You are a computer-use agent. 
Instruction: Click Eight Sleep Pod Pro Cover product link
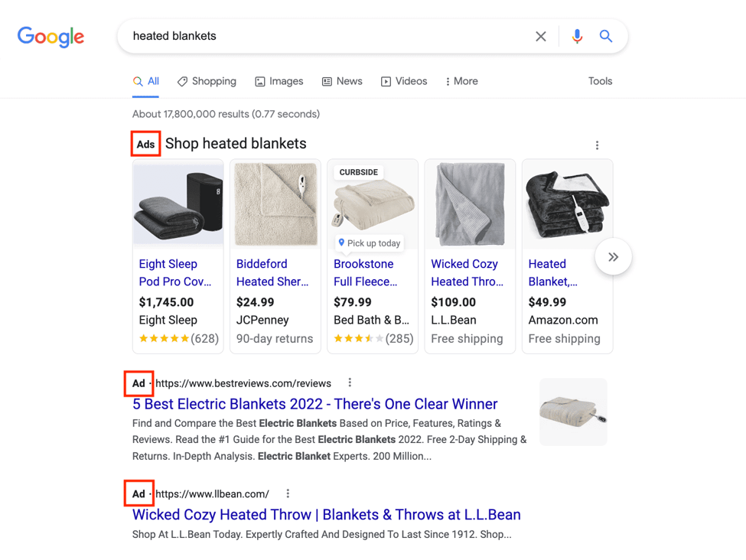pos(175,272)
